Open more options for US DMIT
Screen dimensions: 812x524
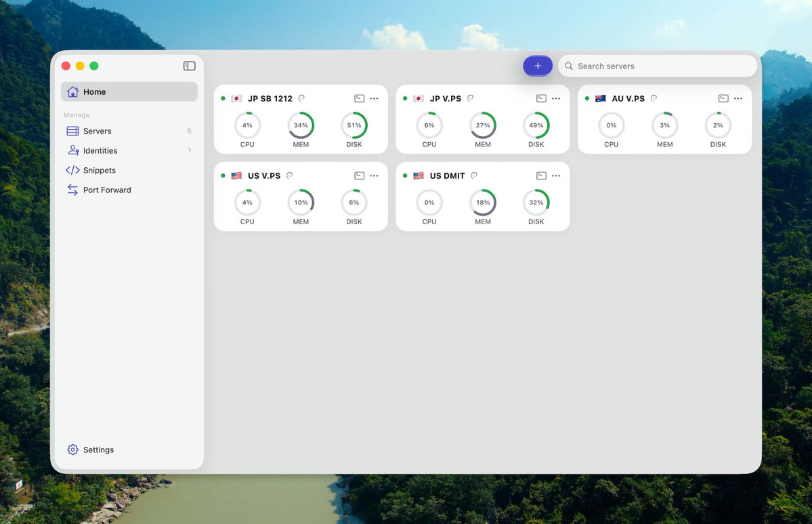556,175
